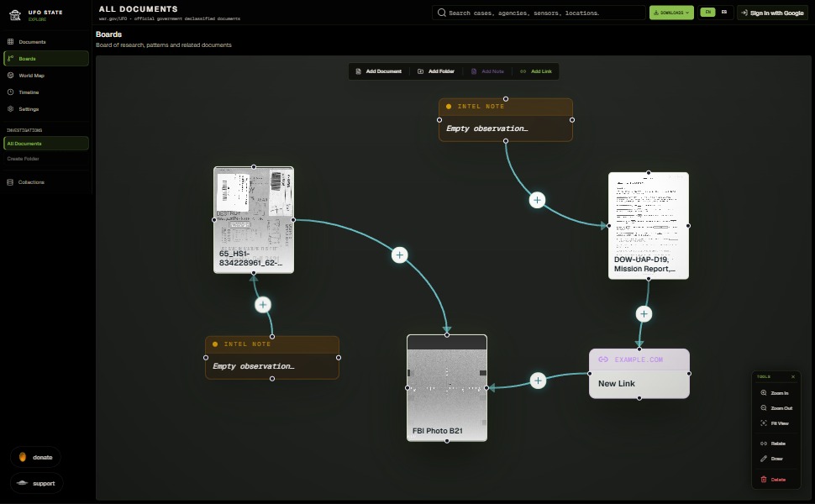This screenshot has width=815, height=504.
Task: Close the Tools panel
Action: [x=793, y=376]
